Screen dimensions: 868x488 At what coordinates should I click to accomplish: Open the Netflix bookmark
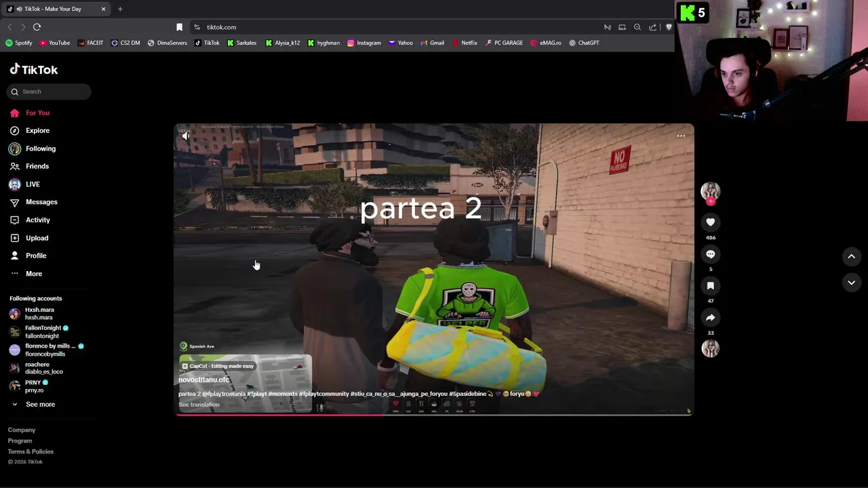465,43
